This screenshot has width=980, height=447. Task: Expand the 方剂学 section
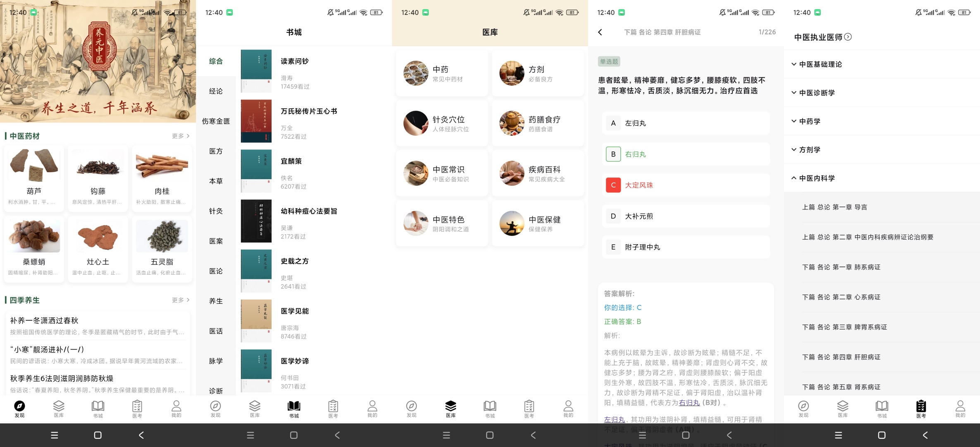click(882, 150)
